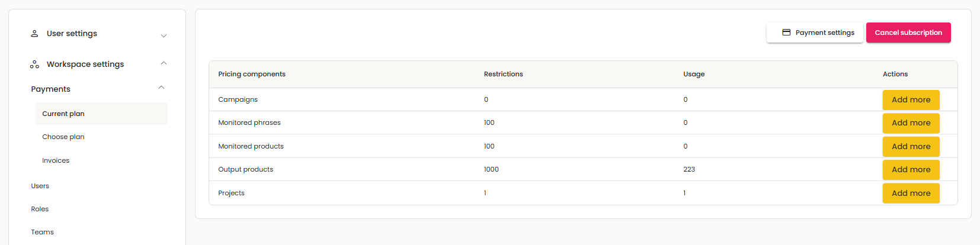The image size is (980, 245).
Task: Click the Pricing components column header
Action: coord(252,74)
